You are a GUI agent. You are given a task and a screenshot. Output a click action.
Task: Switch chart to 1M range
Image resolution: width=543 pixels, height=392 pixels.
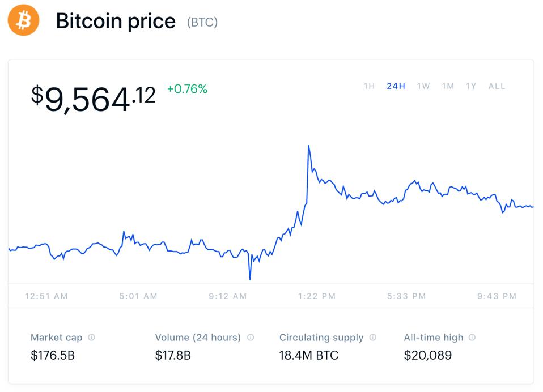(448, 86)
